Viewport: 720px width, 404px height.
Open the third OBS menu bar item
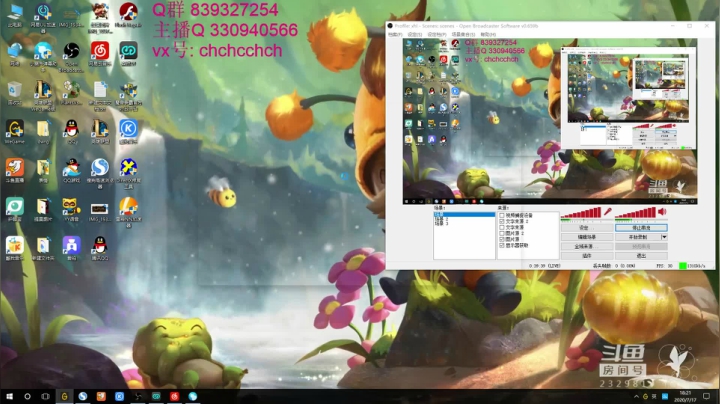pyautogui.click(x=437, y=34)
